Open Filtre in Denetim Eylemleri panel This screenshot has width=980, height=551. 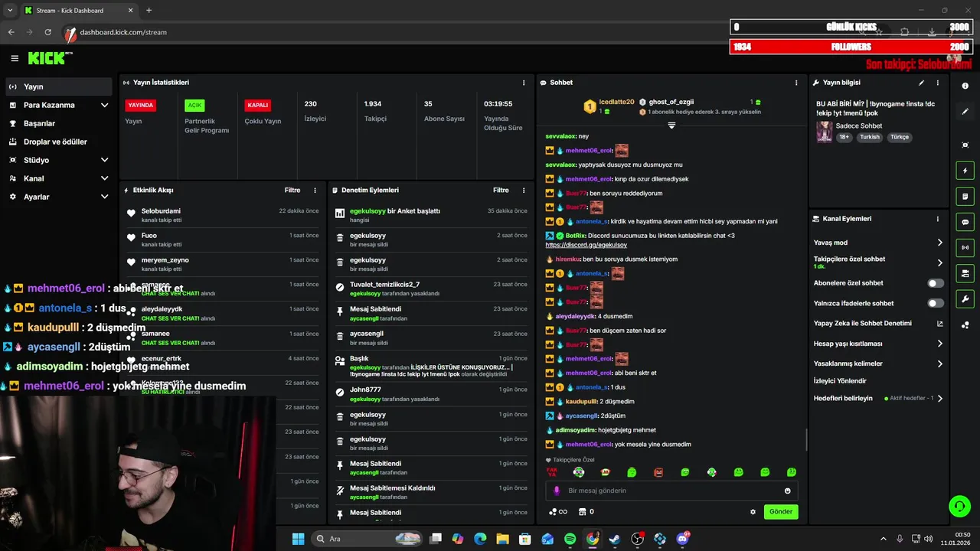tap(501, 190)
